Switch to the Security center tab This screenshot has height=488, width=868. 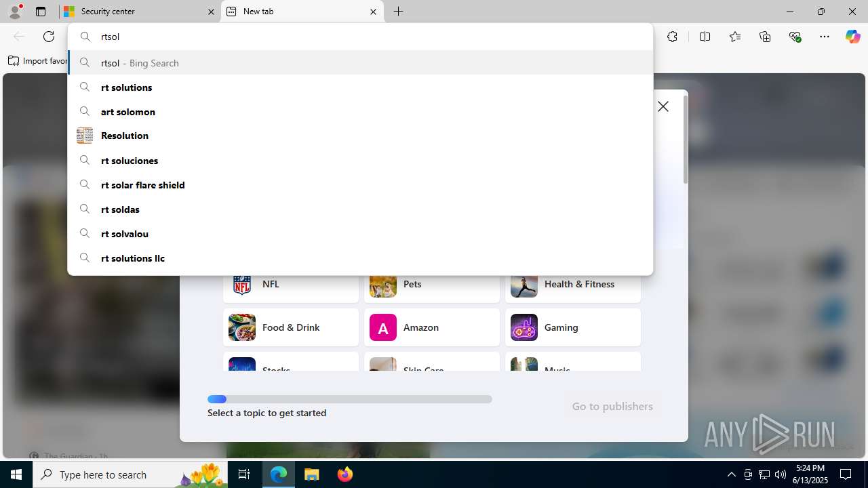tap(140, 12)
